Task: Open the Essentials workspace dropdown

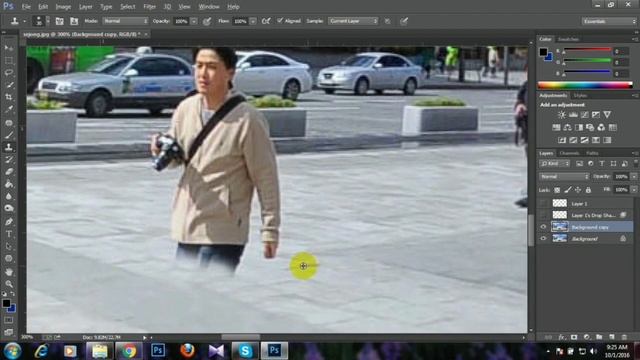Action: tap(609, 21)
